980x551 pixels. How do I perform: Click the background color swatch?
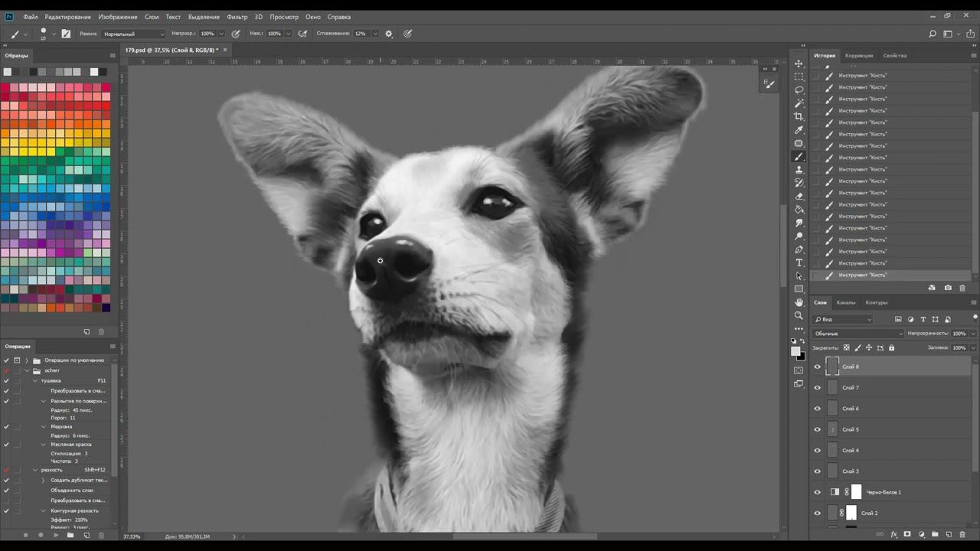coord(801,356)
